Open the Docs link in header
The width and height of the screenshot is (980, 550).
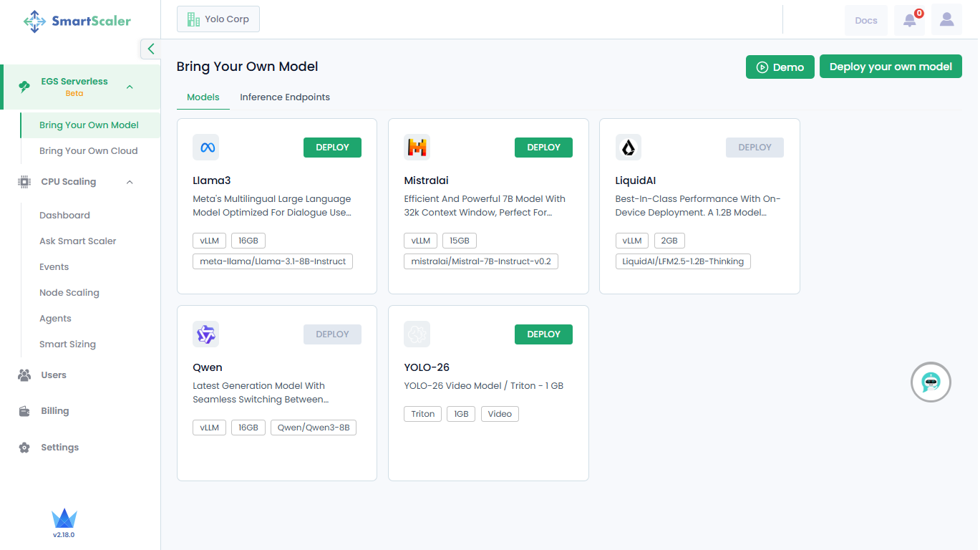[865, 21]
